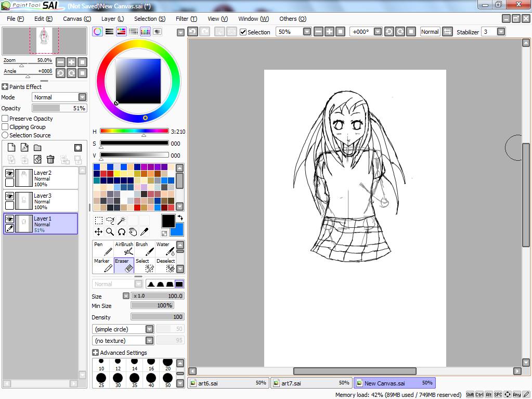Uncheck the Selection checkbox in toolbar
The height and width of the screenshot is (399, 532).
(243, 32)
